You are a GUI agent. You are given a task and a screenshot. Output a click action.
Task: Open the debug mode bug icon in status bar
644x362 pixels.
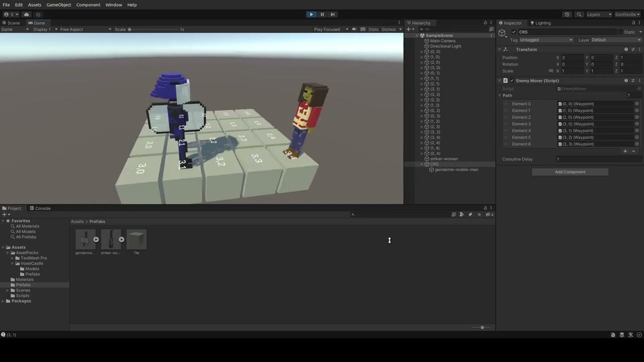click(613, 335)
